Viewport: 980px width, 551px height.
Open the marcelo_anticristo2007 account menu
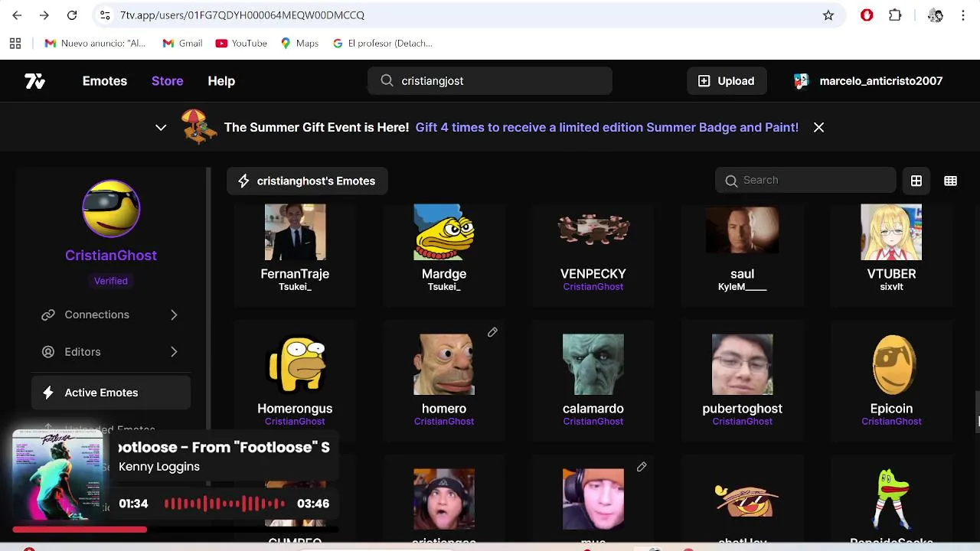[x=868, y=81]
